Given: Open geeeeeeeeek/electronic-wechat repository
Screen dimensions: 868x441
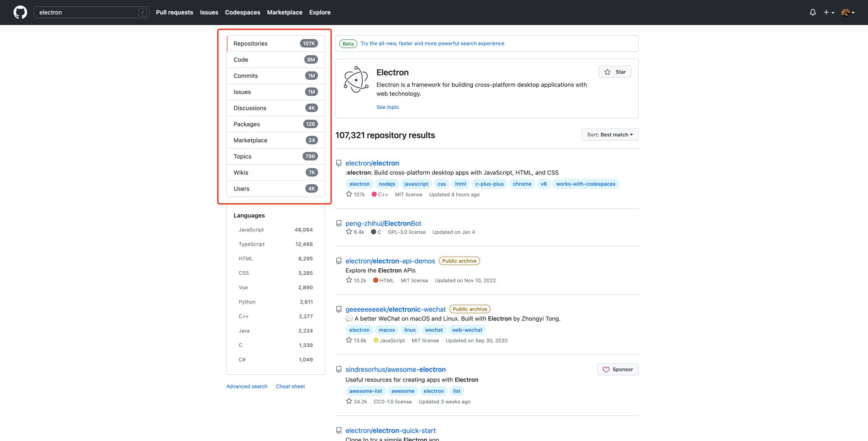Looking at the screenshot, I should (x=396, y=309).
